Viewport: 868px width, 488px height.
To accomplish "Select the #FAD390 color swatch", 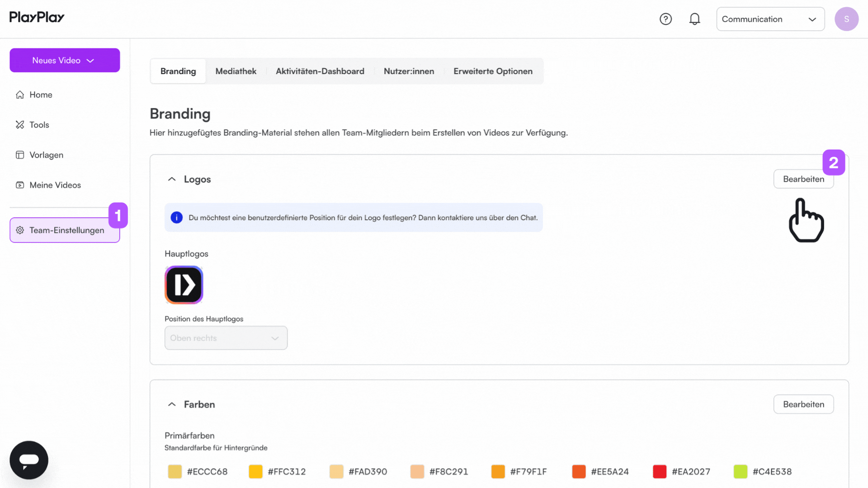I will pos(336,472).
